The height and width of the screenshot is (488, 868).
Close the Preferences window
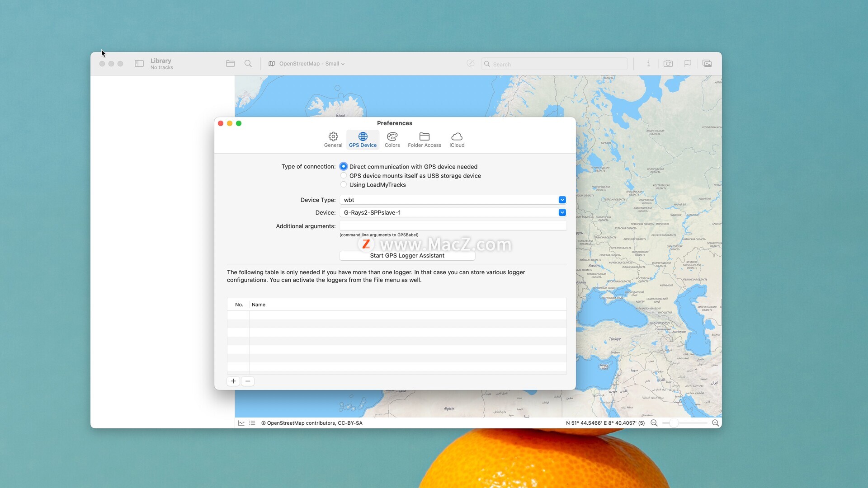(221, 123)
